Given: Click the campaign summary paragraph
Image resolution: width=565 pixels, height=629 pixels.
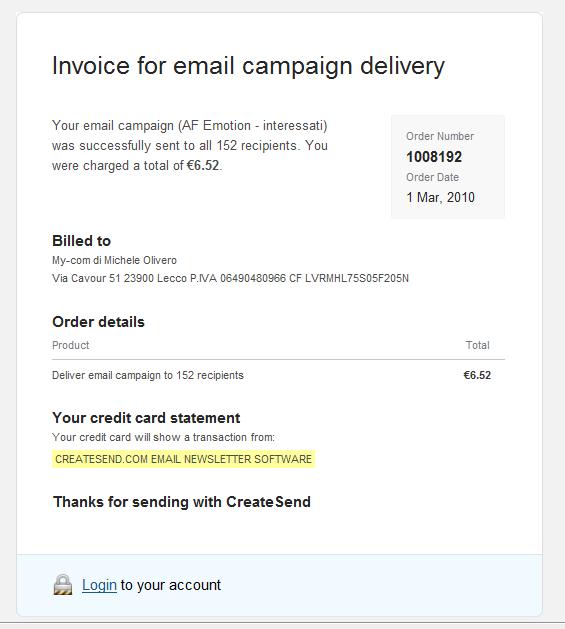Looking at the screenshot, I should coord(190,145).
